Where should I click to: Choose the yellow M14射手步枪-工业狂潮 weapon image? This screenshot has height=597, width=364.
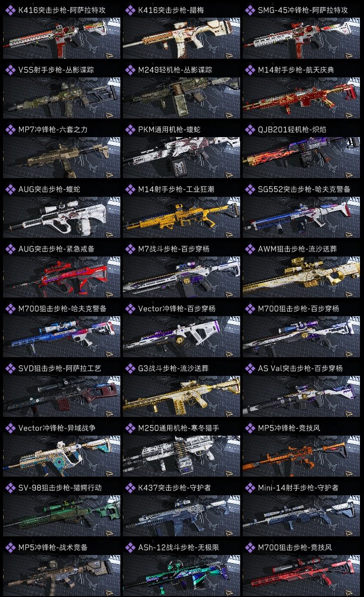(181, 217)
